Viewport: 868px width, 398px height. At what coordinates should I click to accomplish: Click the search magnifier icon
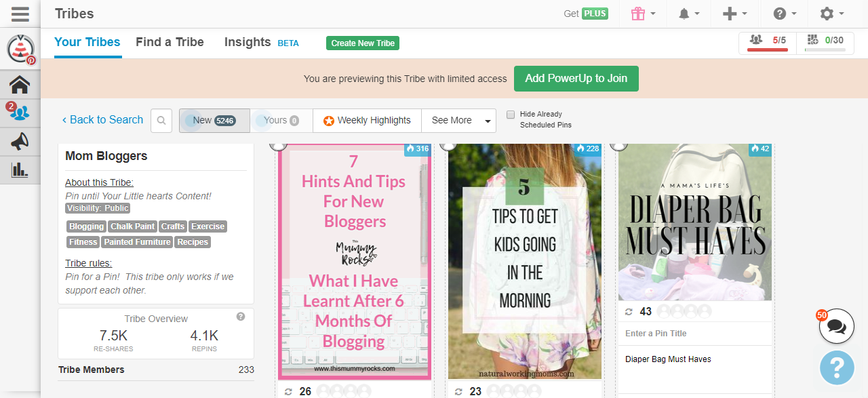click(x=161, y=121)
